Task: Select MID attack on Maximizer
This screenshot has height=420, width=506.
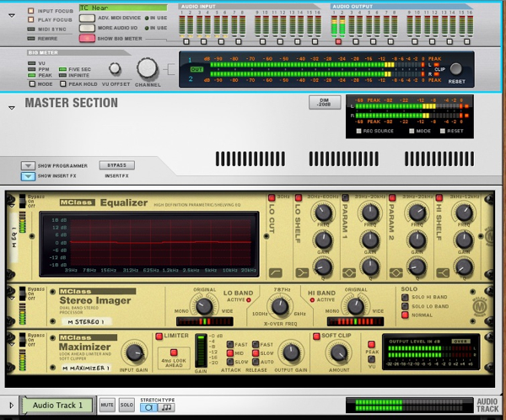Action: [x=230, y=353]
